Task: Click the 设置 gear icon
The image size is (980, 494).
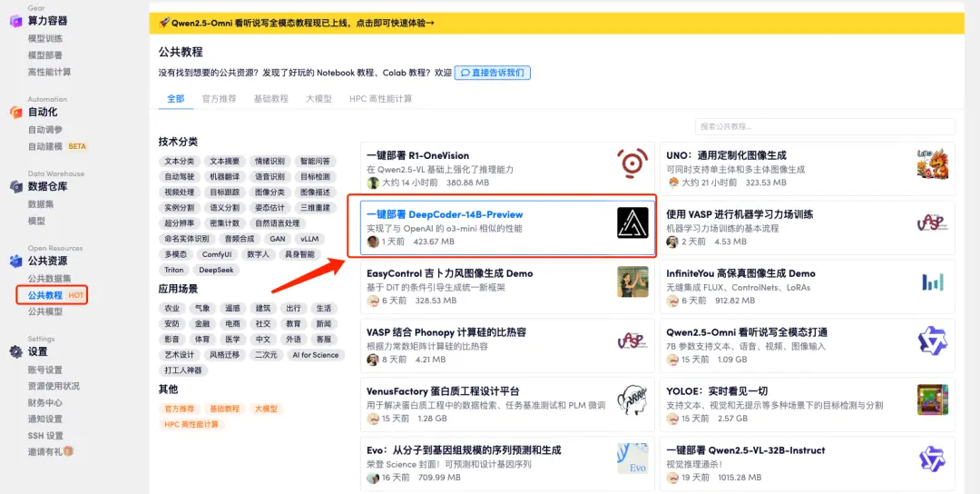Action: tap(16, 351)
